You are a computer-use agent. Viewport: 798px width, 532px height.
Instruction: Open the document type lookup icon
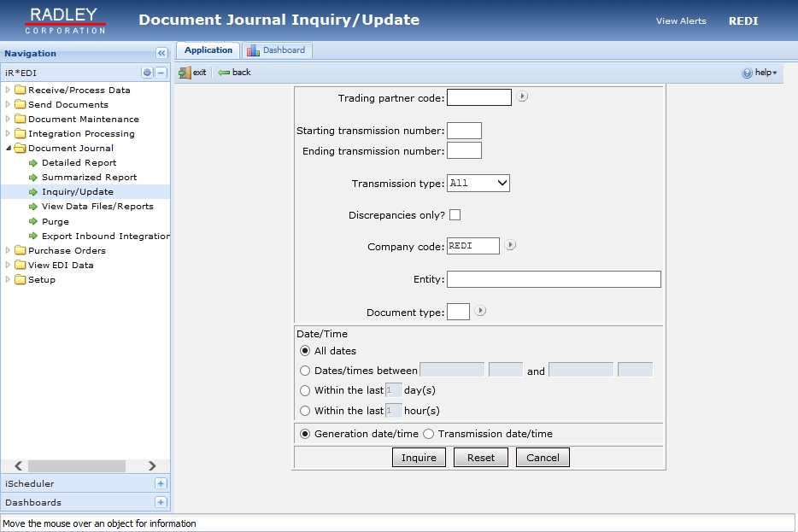point(479,311)
